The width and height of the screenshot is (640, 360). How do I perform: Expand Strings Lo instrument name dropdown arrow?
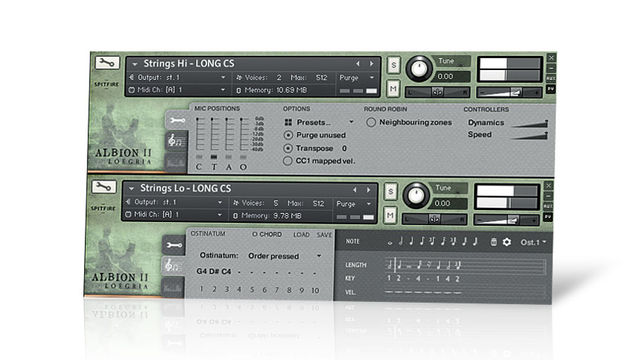[131, 189]
